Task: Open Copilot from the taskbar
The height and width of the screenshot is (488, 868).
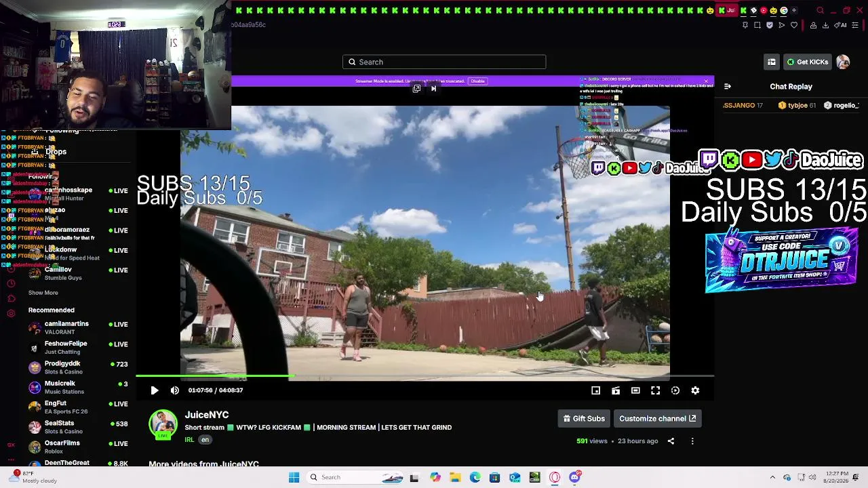Action: pyautogui.click(x=435, y=477)
